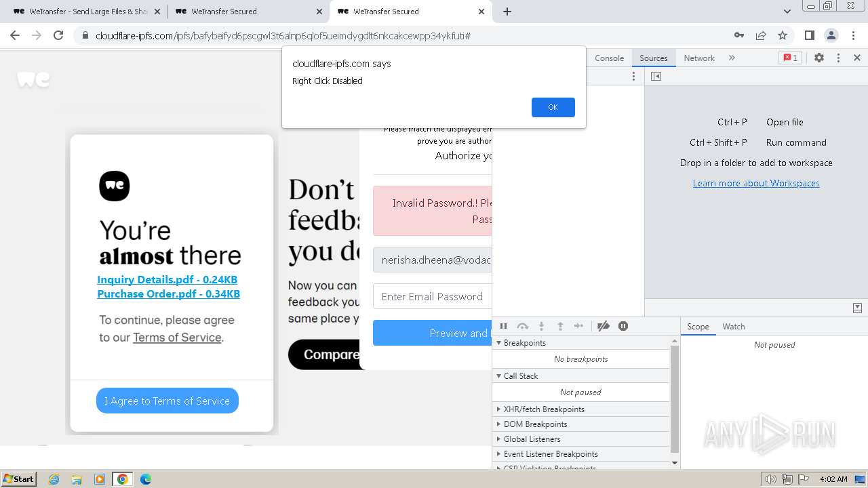Open the Terms of Service link
This screenshot has width=868, height=488.
[177, 338]
